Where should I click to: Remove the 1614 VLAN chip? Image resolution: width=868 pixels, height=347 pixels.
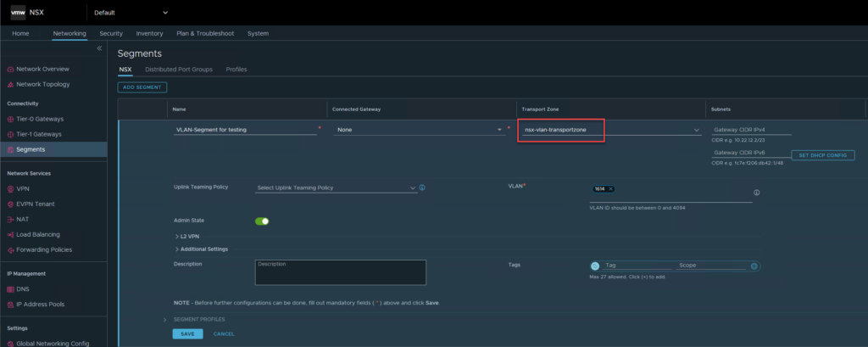point(610,189)
